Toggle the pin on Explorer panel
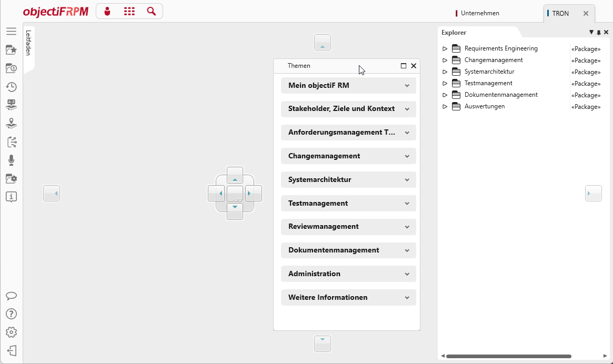 tap(599, 33)
